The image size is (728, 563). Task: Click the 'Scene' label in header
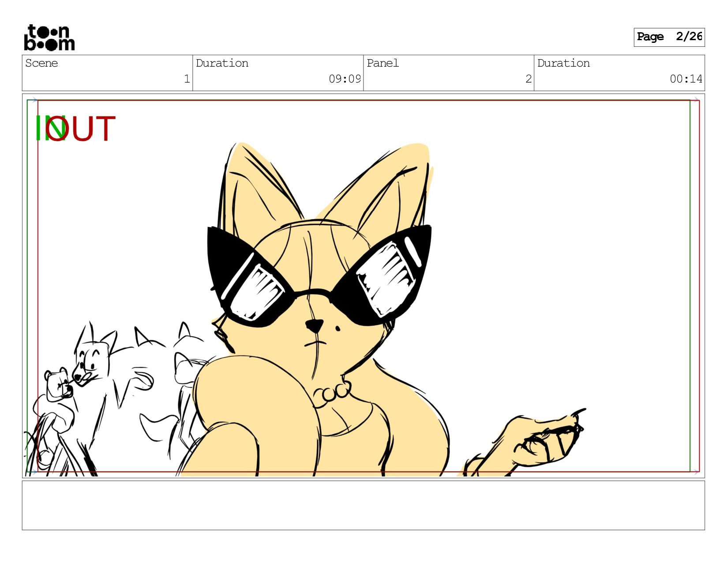click(x=41, y=63)
